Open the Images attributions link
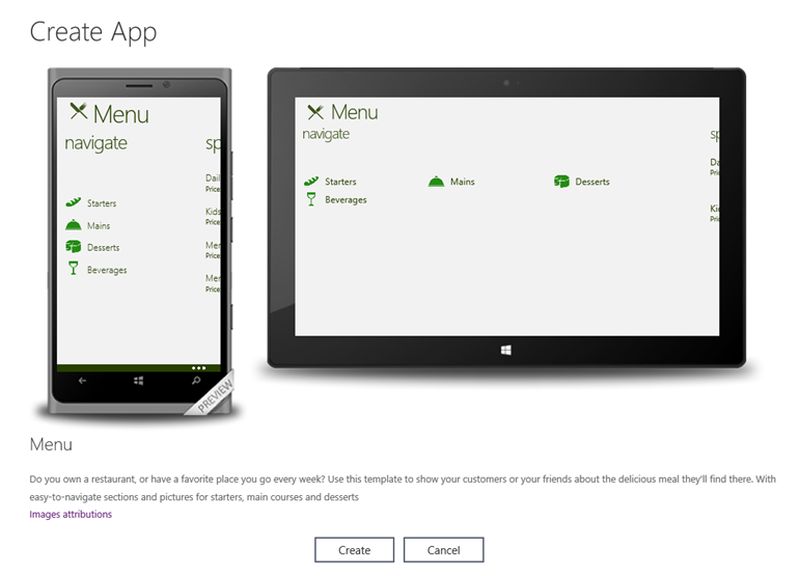The width and height of the screenshot is (800, 576). coord(70,513)
